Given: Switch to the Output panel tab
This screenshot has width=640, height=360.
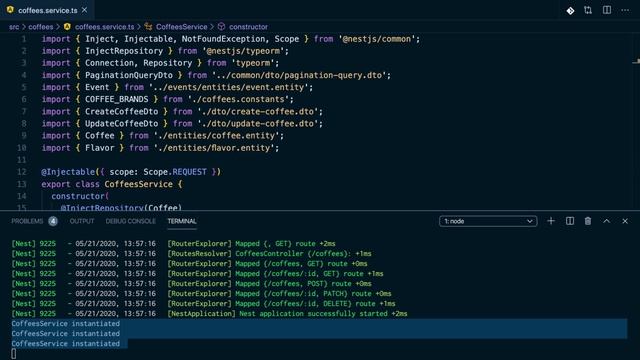Looking at the screenshot, I should [82, 221].
